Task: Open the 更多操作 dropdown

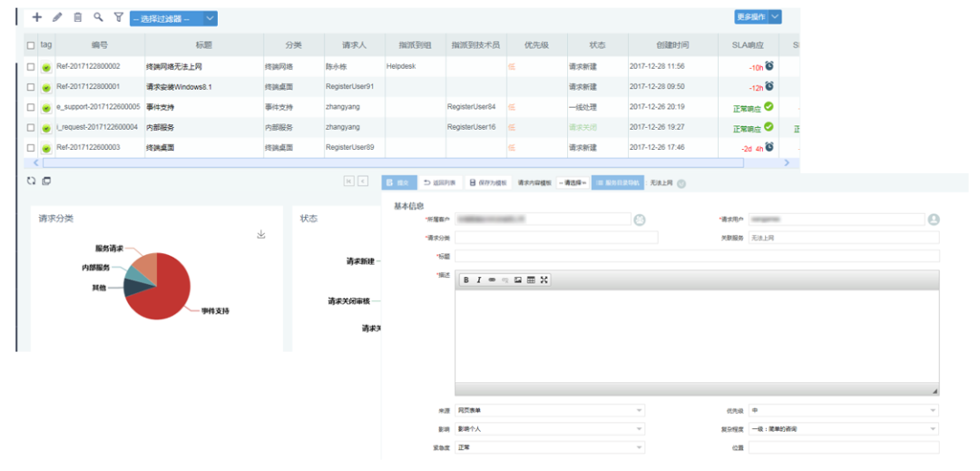Action: click(758, 17)
